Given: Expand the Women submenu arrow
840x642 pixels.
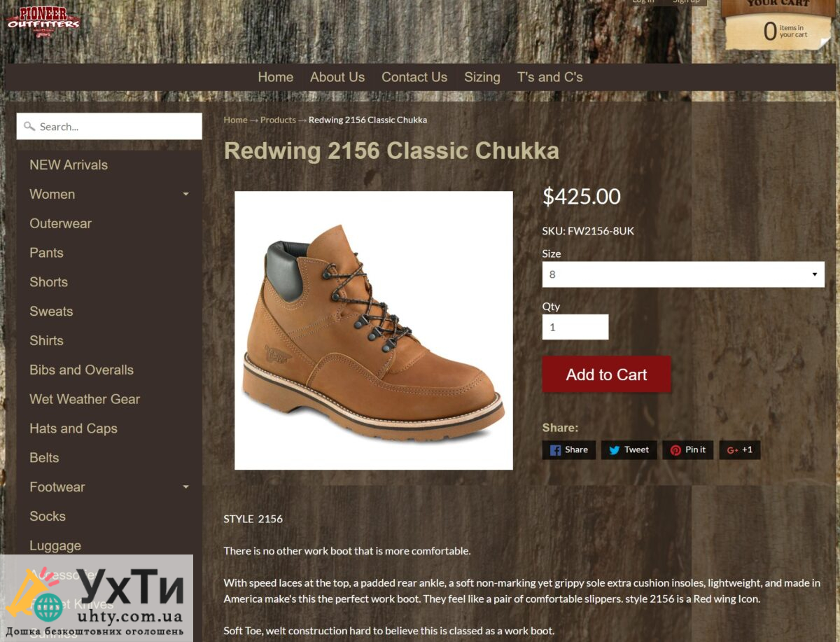Looking at the screenshot, I should tap(185, 195).
